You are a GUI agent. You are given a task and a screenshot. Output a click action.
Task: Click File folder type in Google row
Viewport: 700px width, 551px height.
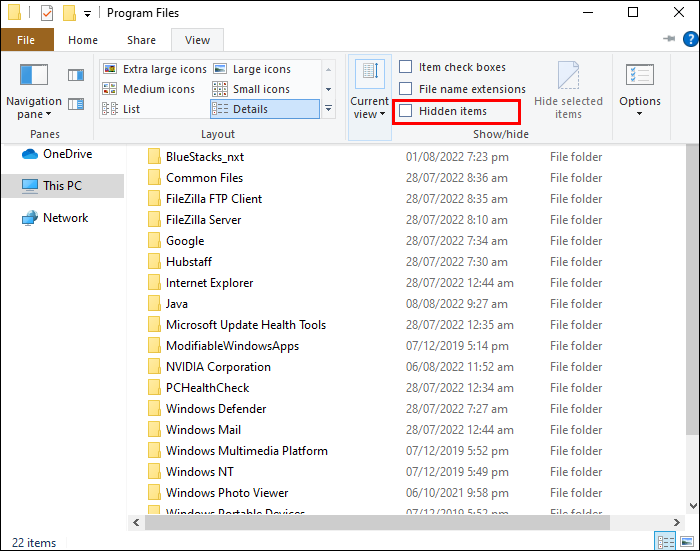tap(576, 241)
